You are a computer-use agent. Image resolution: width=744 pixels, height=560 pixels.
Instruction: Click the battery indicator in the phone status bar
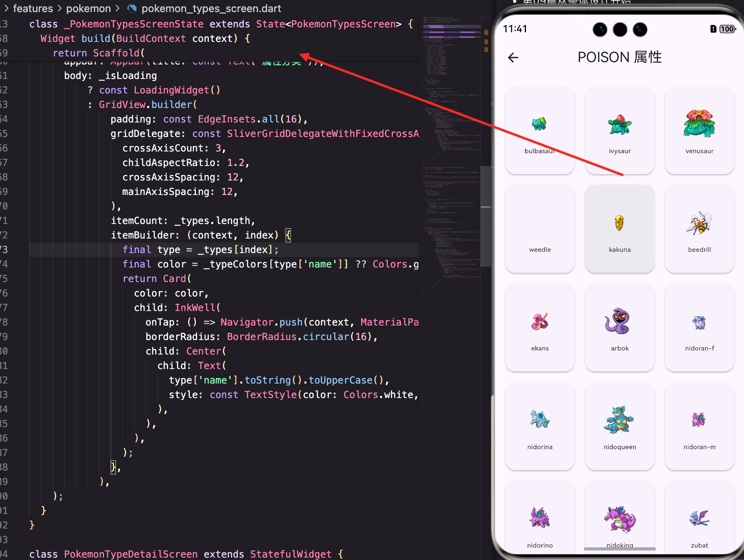coord(727,29)
